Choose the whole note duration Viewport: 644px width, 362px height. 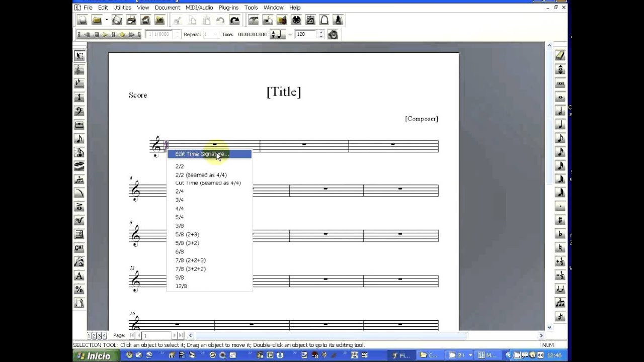[x=560, y=97]
